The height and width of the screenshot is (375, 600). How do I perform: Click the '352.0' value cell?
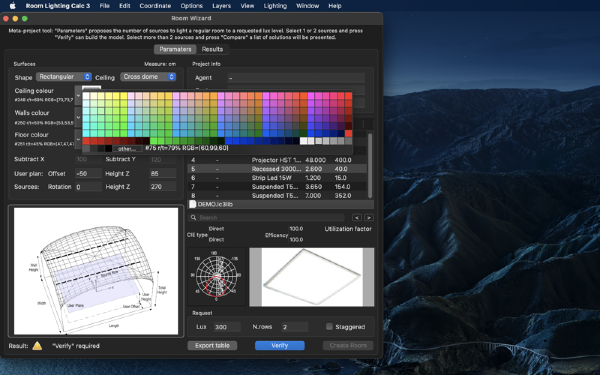[342, 196]
